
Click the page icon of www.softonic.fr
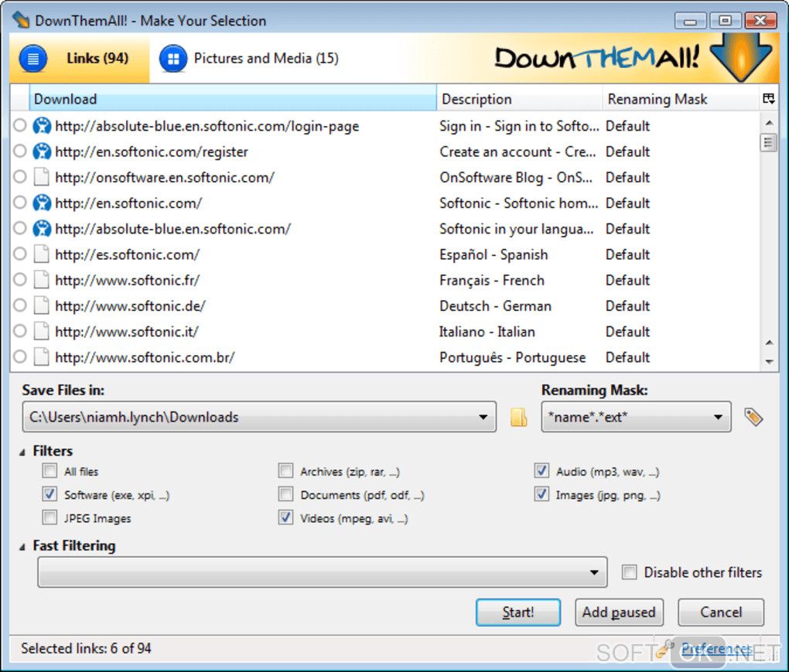[41, 280]
